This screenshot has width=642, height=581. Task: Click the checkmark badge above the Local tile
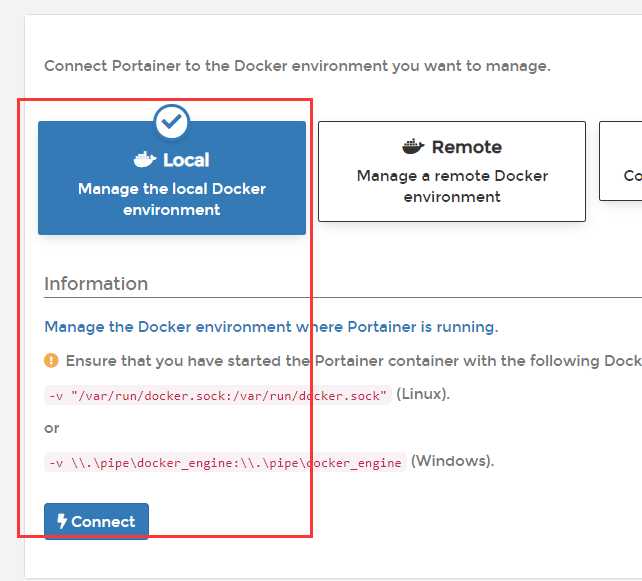172,121
